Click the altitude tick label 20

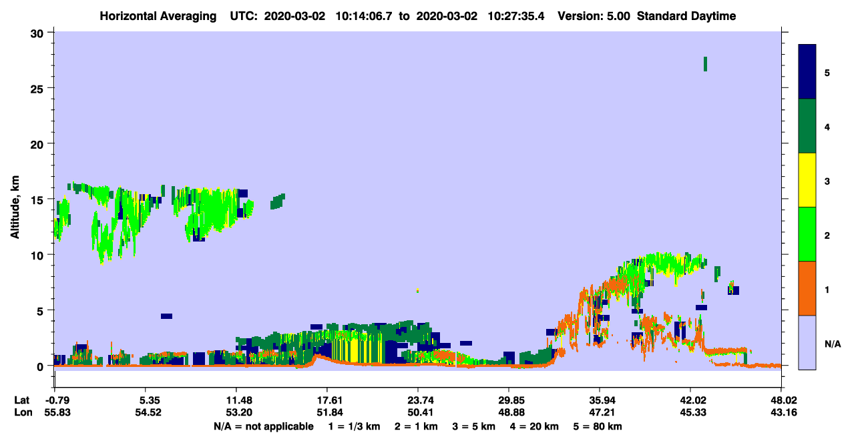(x=39, y=144)
